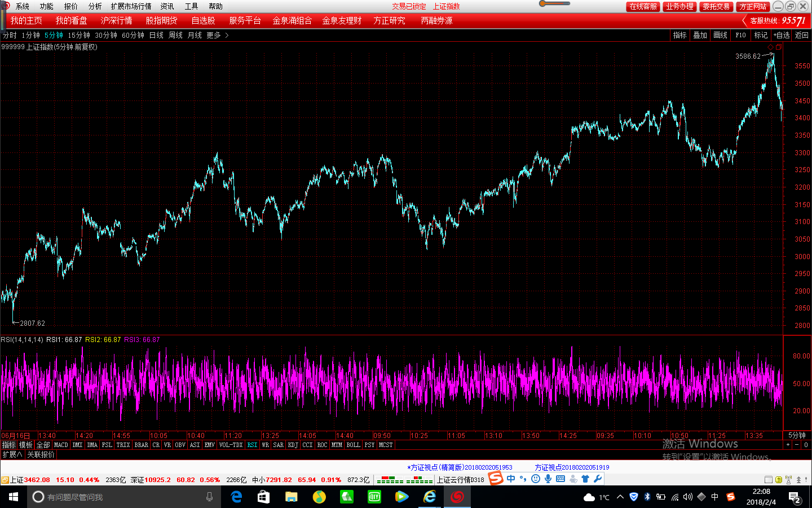This screenshot has width=812, height=508.
Task: Select the 30分钟 chart period
Action: (106, 35)
